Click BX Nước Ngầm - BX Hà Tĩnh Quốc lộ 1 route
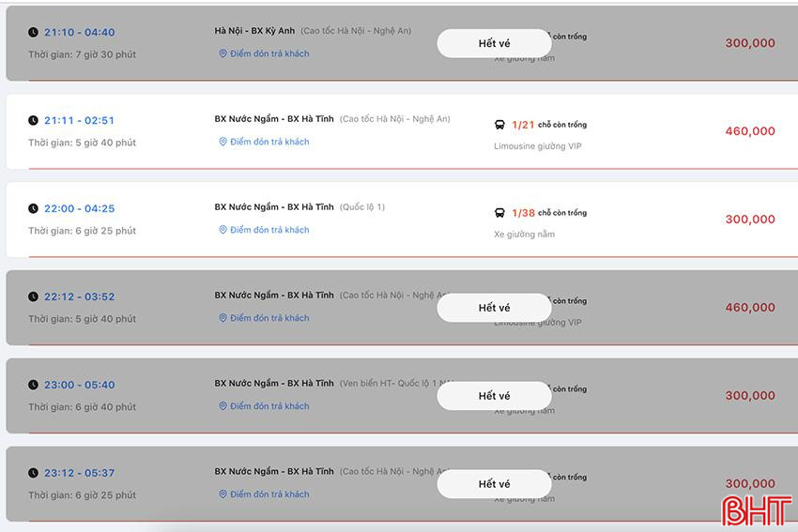 pyautogui.click(x=299, y=206)
